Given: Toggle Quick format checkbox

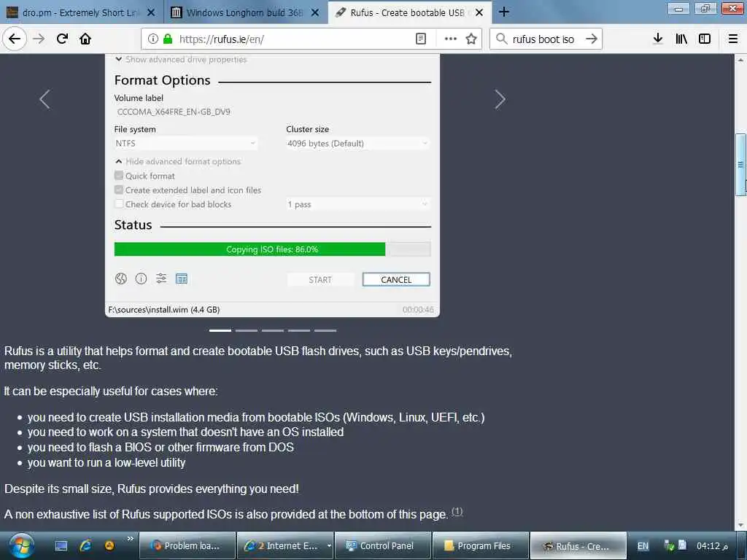Looking at the screenshot, I should 119,175.
